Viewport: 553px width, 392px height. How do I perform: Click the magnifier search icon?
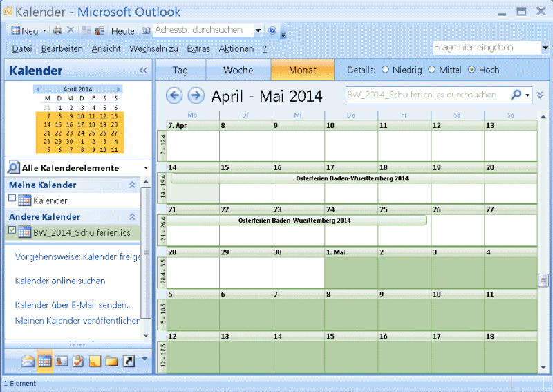tap(516, 95)
